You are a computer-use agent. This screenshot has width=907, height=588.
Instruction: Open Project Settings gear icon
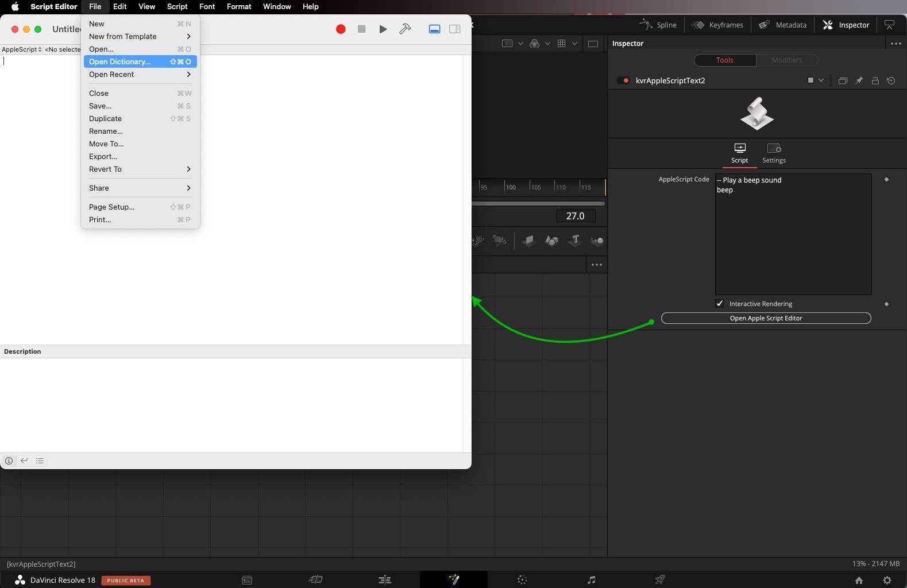coord(887,581)
